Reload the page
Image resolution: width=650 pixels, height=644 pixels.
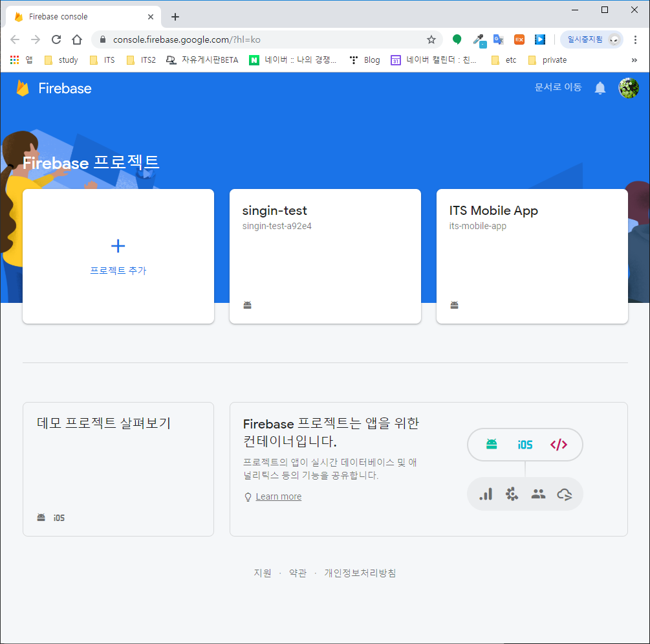pyautogui.click(x=56, y=39)
